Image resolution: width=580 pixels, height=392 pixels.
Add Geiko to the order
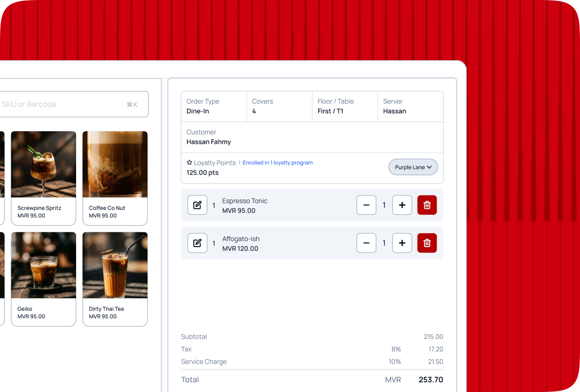[43, 279]
